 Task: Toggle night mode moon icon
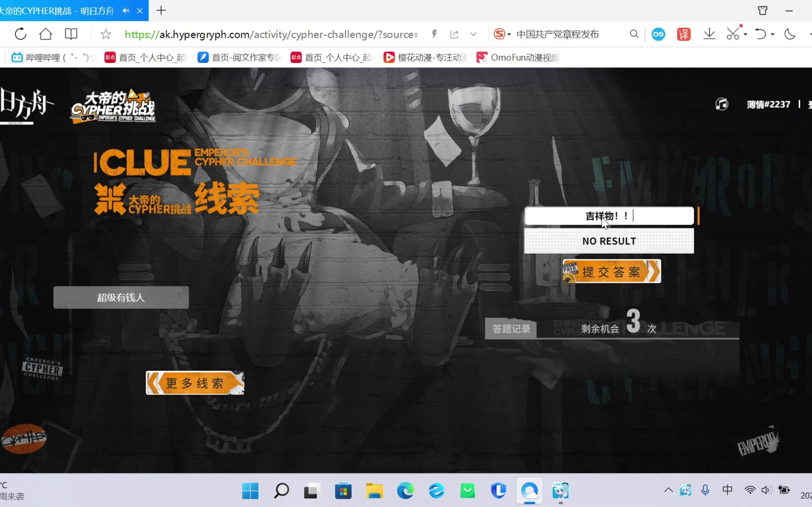pos(789,34)
